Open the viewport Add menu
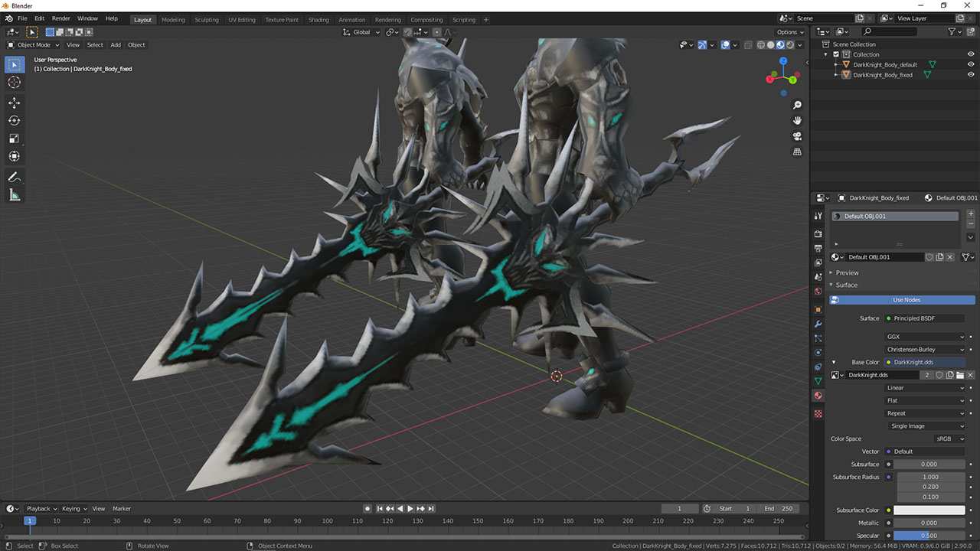Viewport: 980px width, 551px height. (116, 44)
